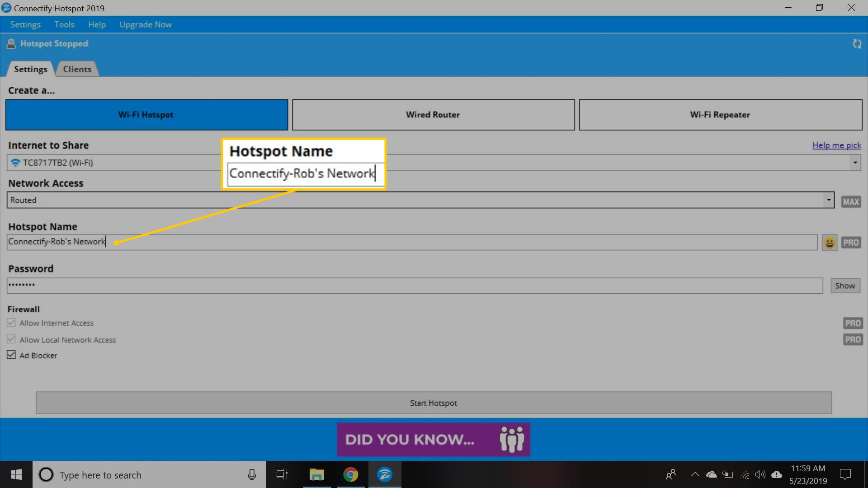Viewport: 868px width, 488px height.
Task: Click the Start Hotspot button
Action: coord(434,403)
